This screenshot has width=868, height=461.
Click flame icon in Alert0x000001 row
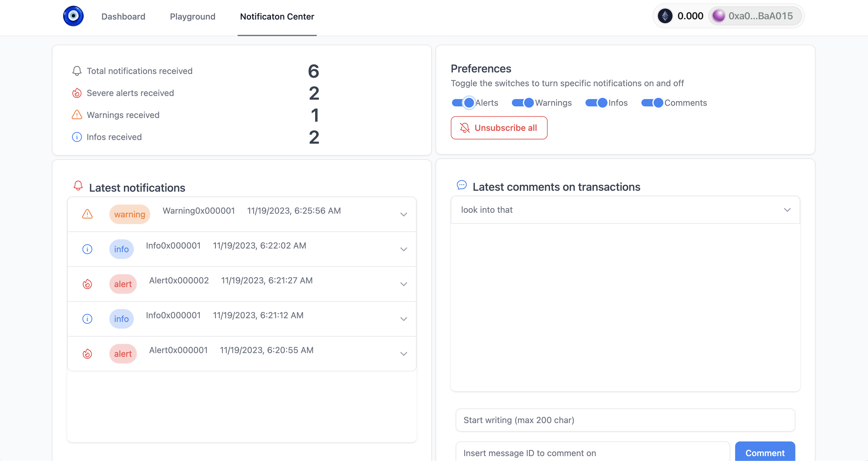coord(87,353)
